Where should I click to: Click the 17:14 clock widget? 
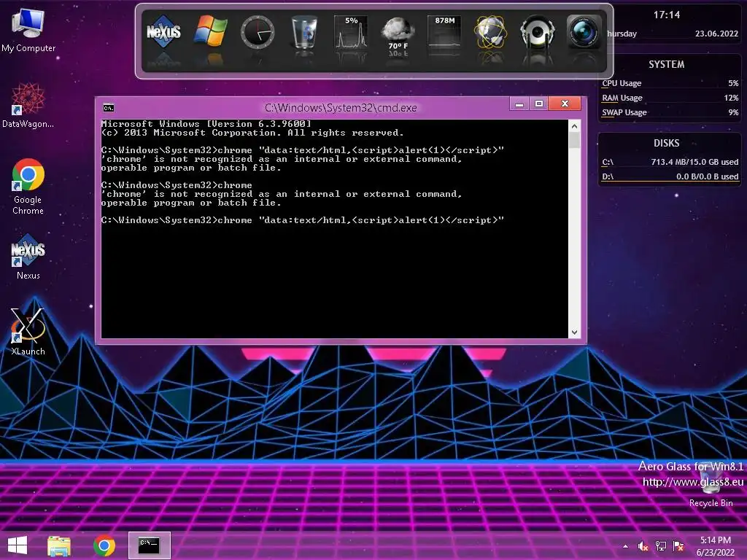tap(667, 15)
